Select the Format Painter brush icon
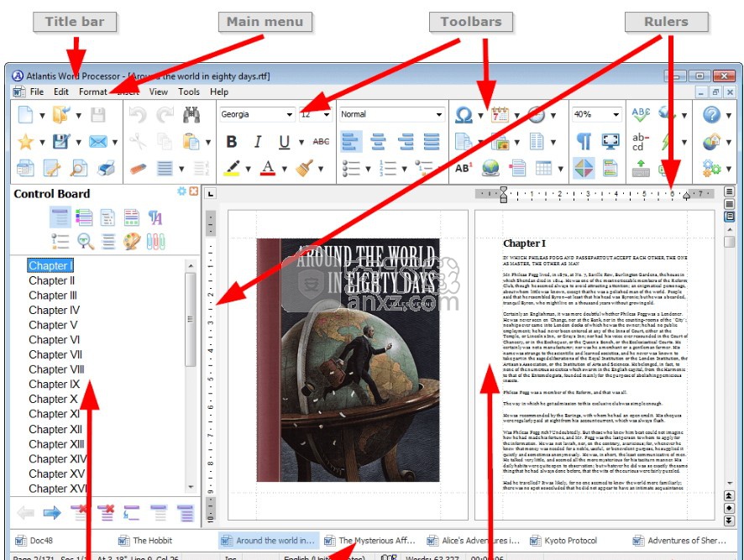744x560 pixels. (x=304, y=168)
